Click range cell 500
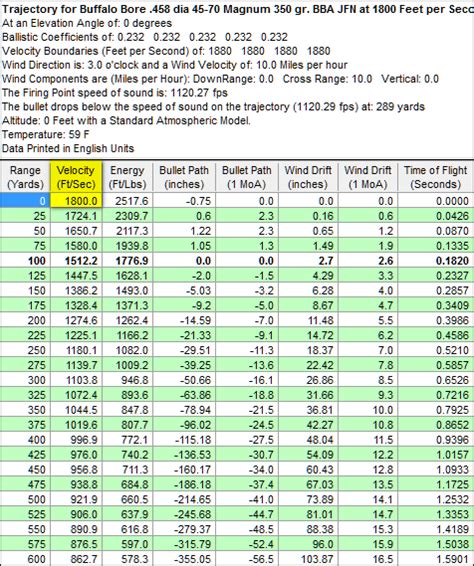Screen dimensions: 474x566 pyautogui.click(x=25, y=500)
